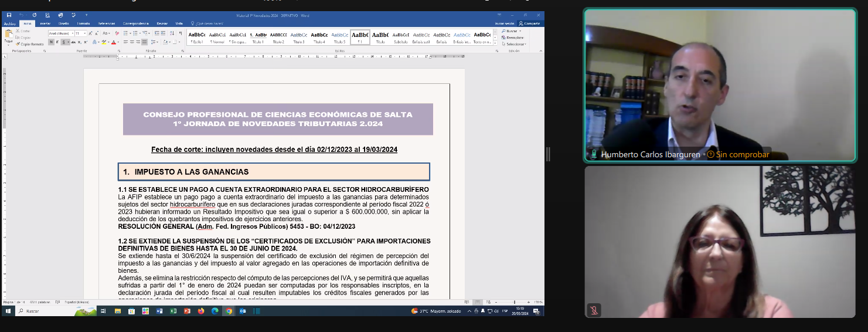Open the borders dropdown

[x=179, y=42]
